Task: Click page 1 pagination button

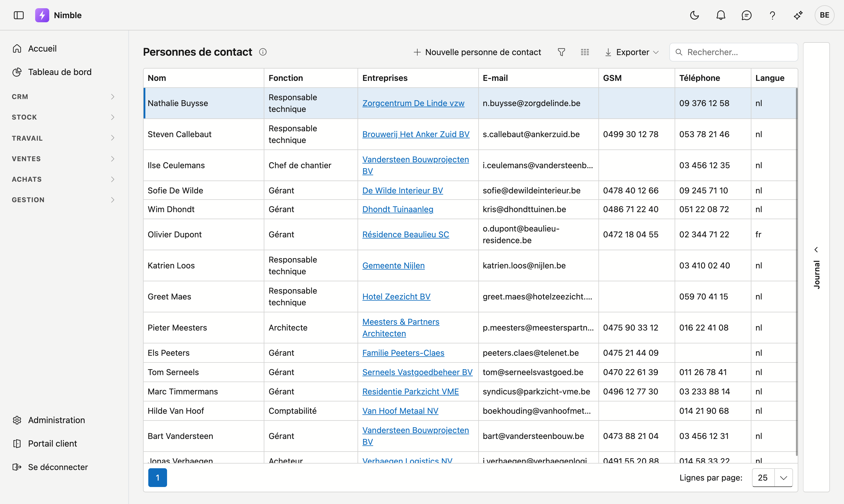Action: [x=158, y=478]
